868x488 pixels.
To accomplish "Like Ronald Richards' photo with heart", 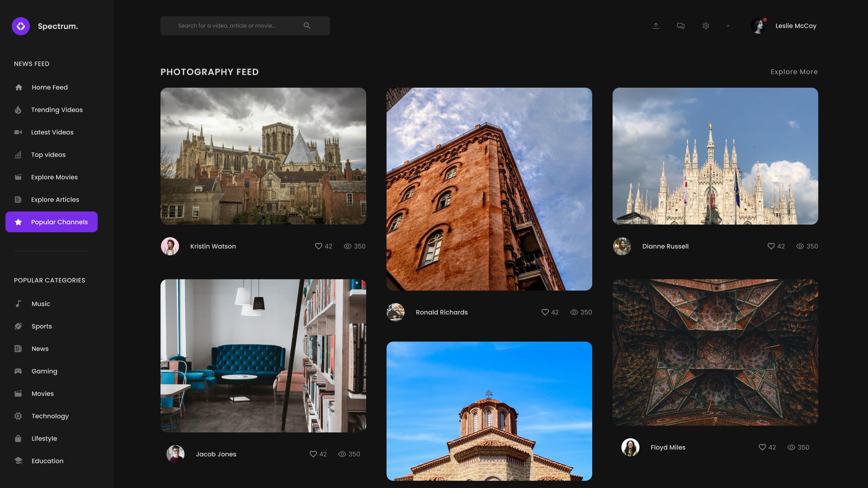I will coord(545,312).
